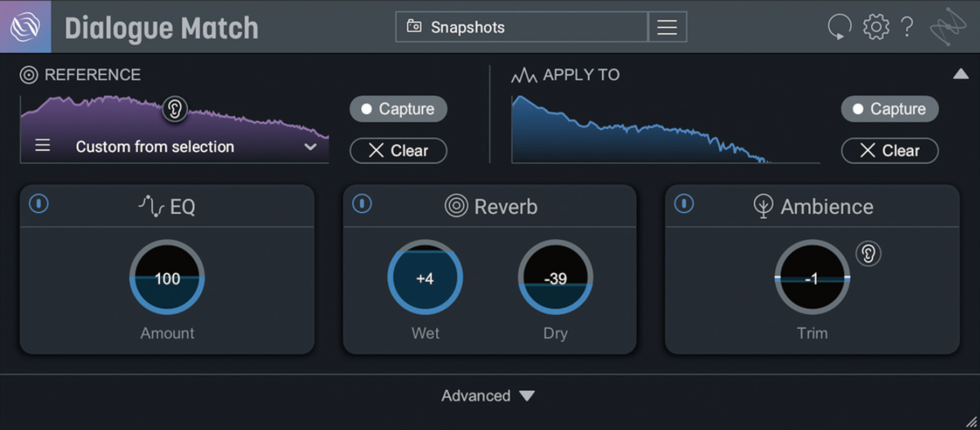Screen dimensions: 980x430
Task: Click the iZotope Dialogue Match logo icon
Action: pyautogui.click(x=25, y=27)
